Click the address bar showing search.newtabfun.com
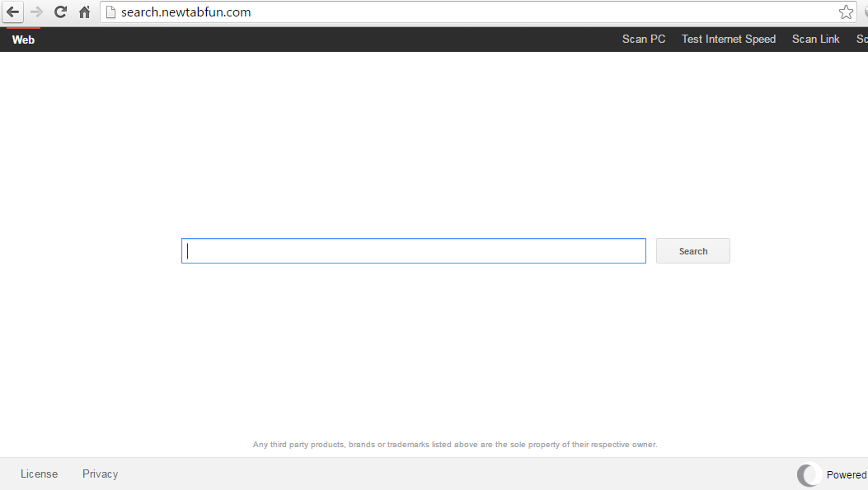Screen dimensions: 868x490 tap(476, 12)
